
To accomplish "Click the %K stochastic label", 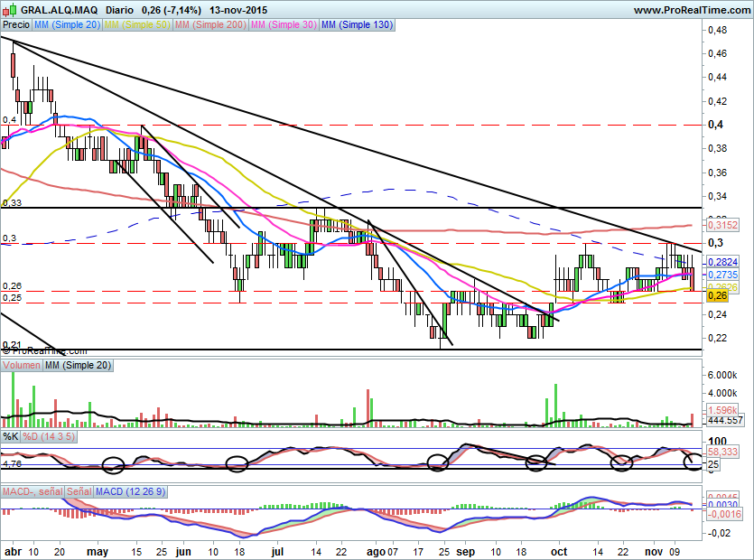I will coord(11,437).
